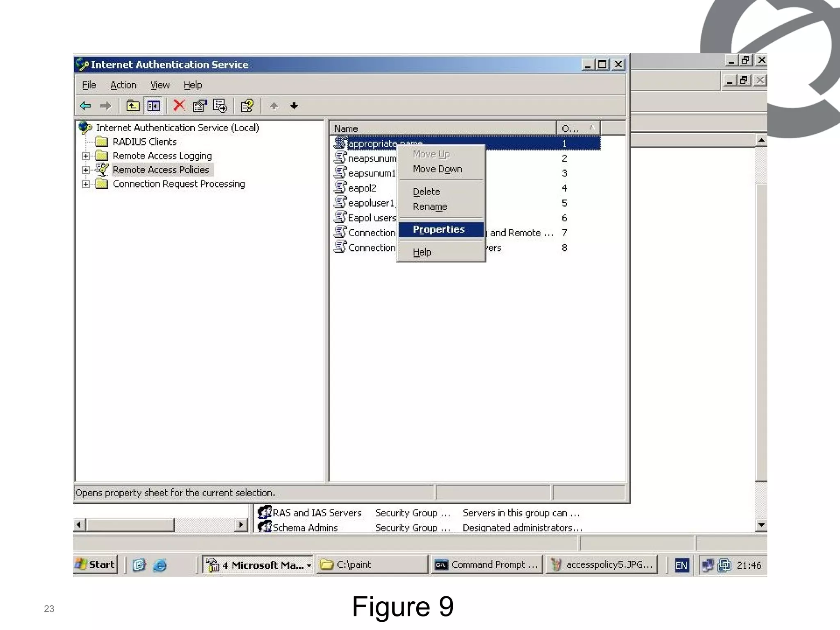Screen dimensions: 840x630
Task: Expand the Remote Access Policies node
Action: point(85,170)
